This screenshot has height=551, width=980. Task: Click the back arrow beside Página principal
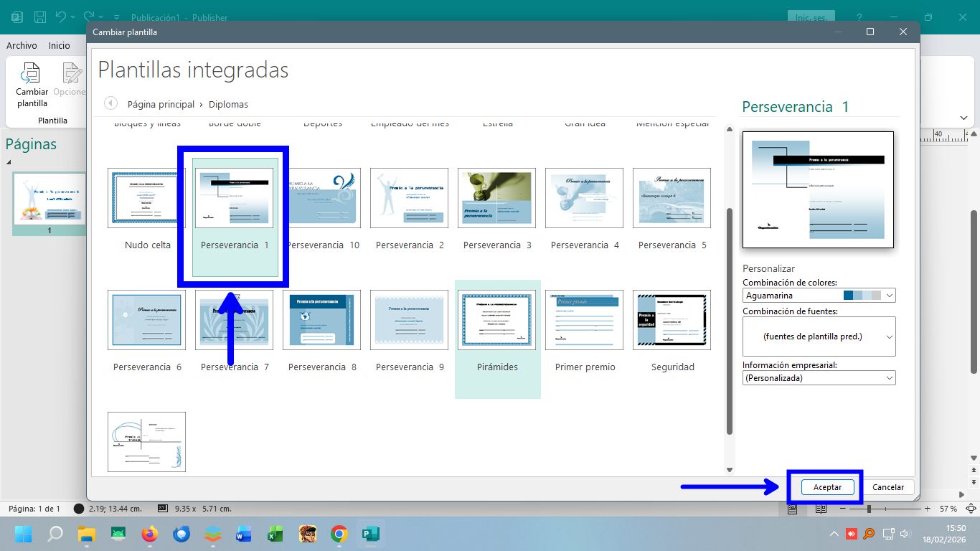pos(110,103)
